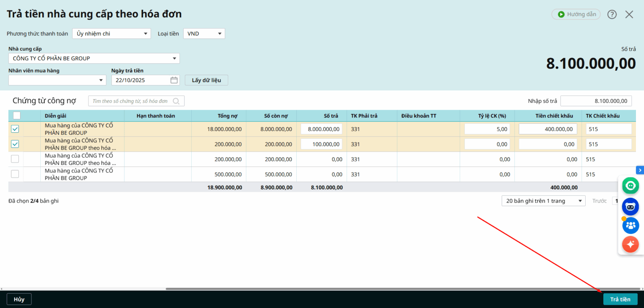Open the orange AI sparkle icon
Image resolution: width=644 pixels, height=308 pixels.
click(630, 244)
